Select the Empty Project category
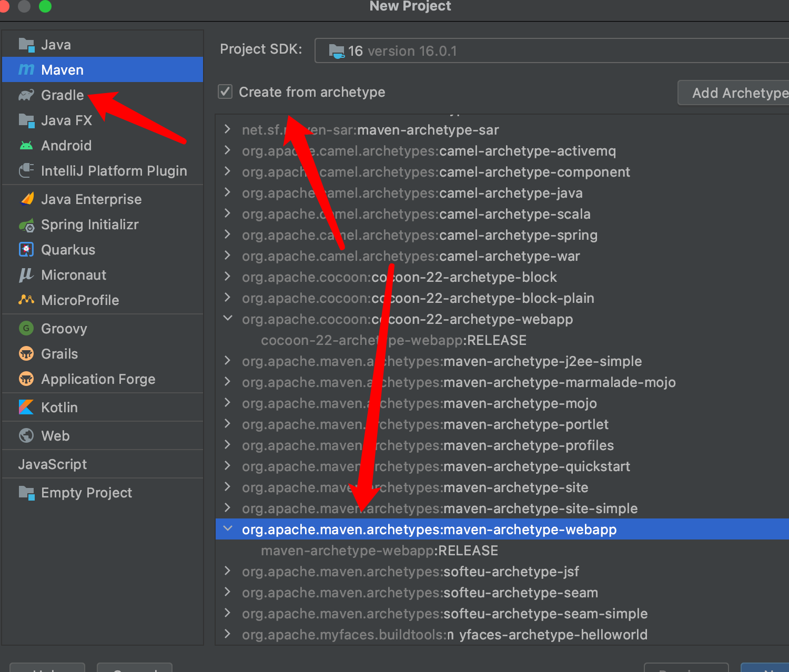 (86, 493)
